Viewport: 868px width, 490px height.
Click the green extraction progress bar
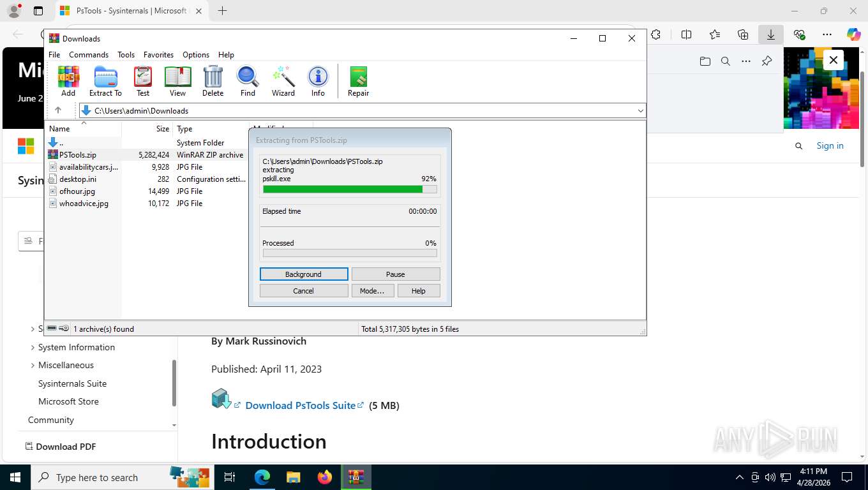point(350,189)
